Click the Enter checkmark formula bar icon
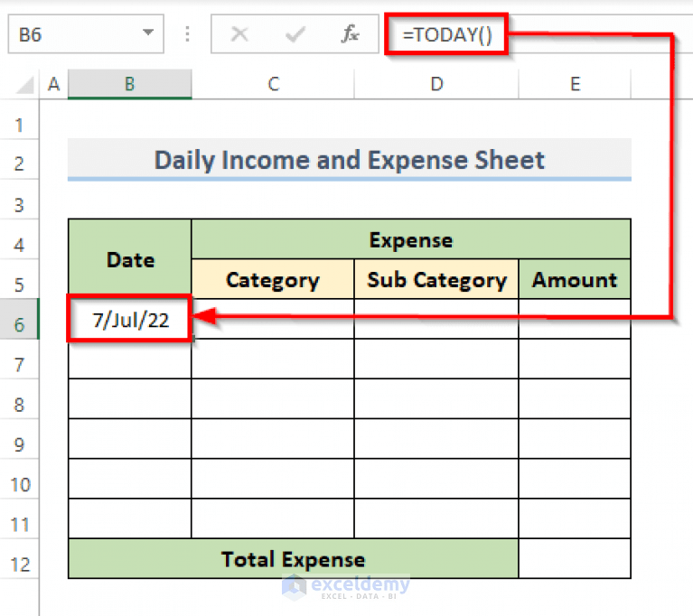693x616 pixels. (295, 34)
